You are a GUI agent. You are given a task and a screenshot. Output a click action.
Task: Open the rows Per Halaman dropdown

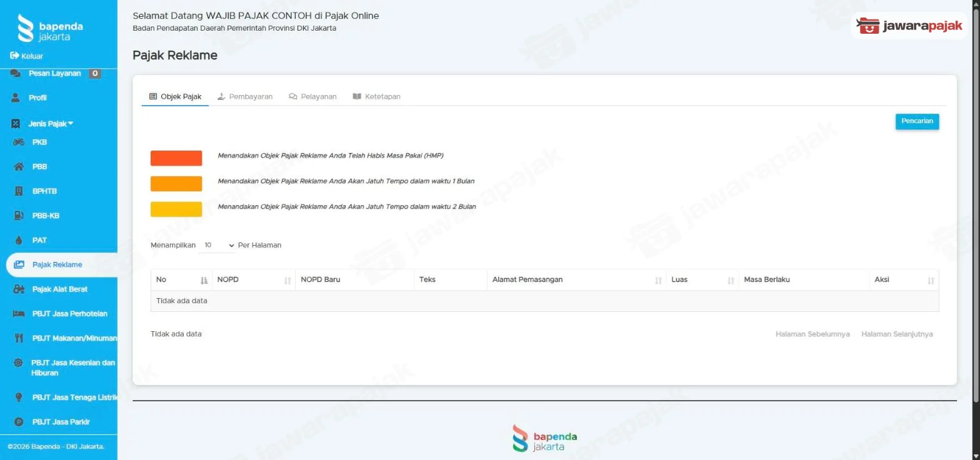(217, 245)
